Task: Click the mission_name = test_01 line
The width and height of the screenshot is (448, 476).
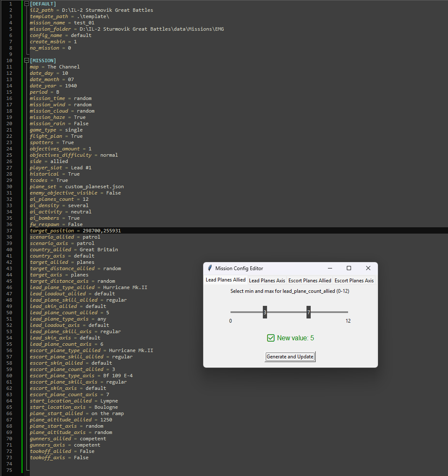Action: point(62,23)
